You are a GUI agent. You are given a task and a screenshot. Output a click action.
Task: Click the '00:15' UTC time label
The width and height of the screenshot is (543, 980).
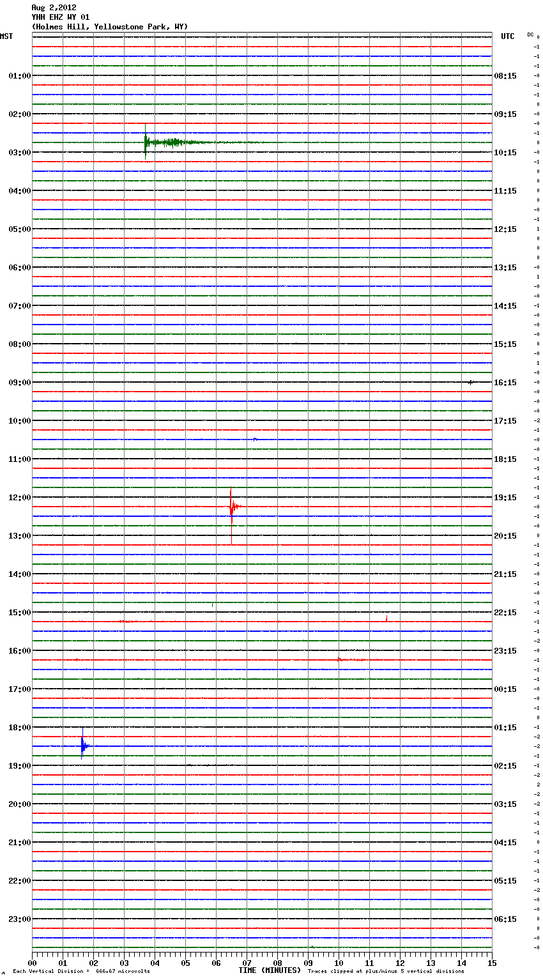505,689
